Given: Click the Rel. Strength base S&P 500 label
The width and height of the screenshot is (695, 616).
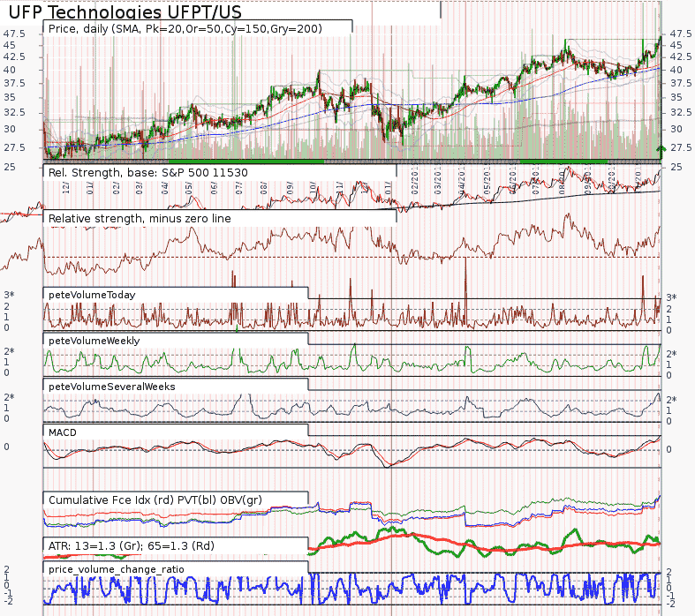Looking at the screenshot, I should coord(147,173).
